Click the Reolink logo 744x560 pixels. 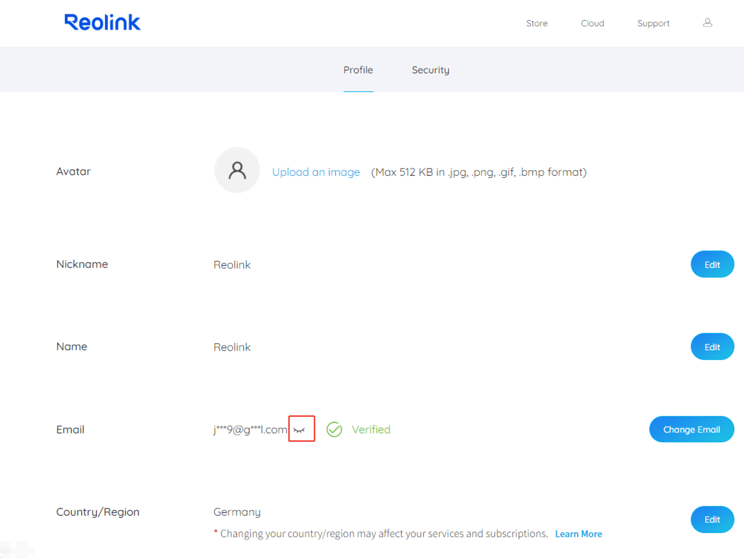coord(102,22)
